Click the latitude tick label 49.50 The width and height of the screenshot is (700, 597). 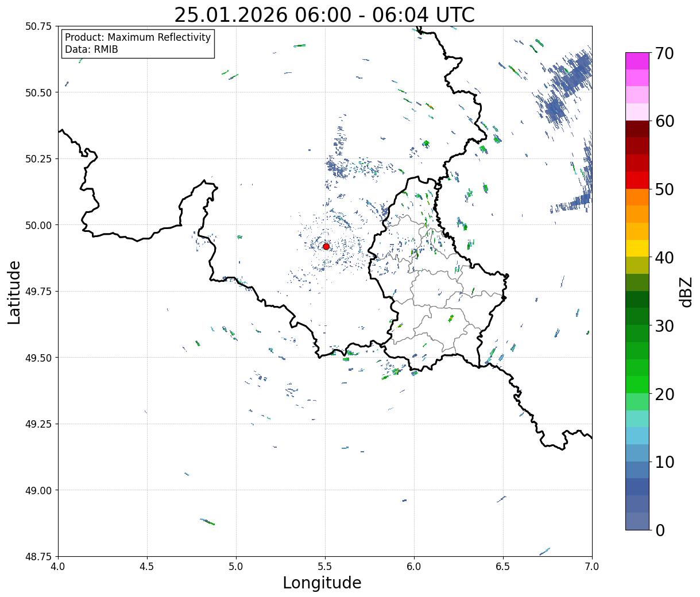pos(38,358)
